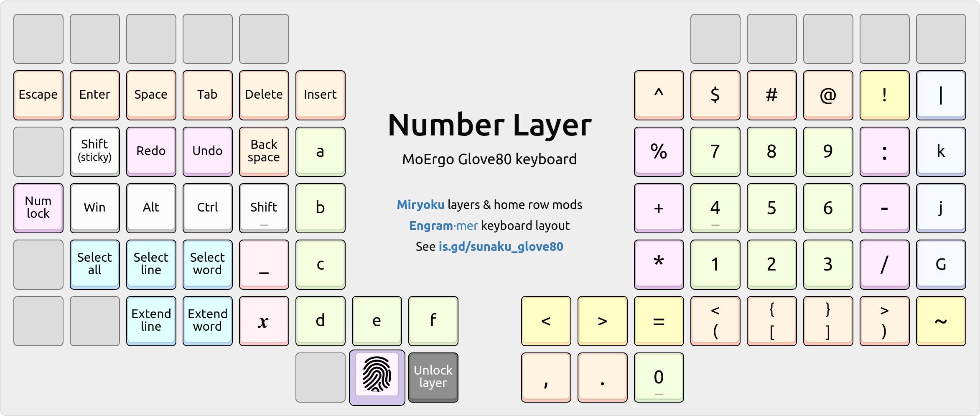This screenshot has width=980, height=416.
Task: Click the curly and square open-bracket key
Action: [x=772, y=321]
